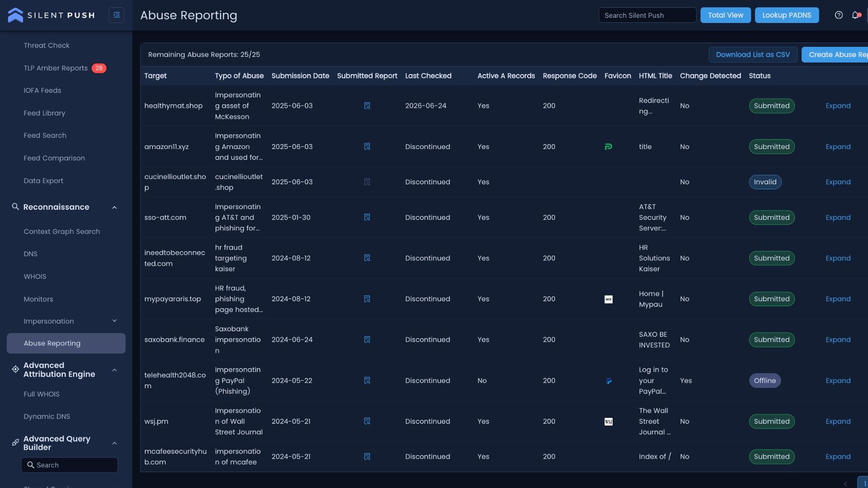Image resolution: width=868 pixels, height=488 pixels.
Task: Collapse the Advanced Query Builder section
Action: click(114, 443)
